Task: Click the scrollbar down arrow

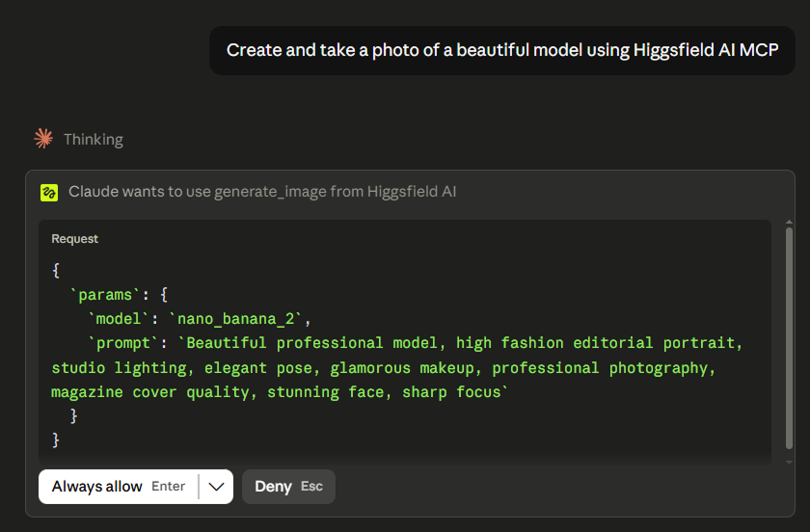Action: click(x=789, y=463)
